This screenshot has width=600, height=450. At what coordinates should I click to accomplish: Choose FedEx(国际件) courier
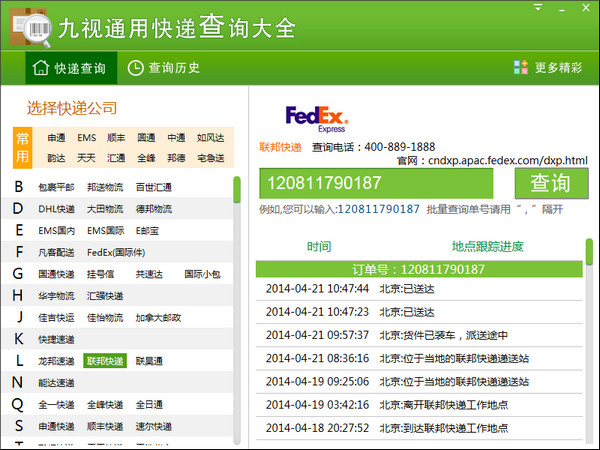(116, 253)
